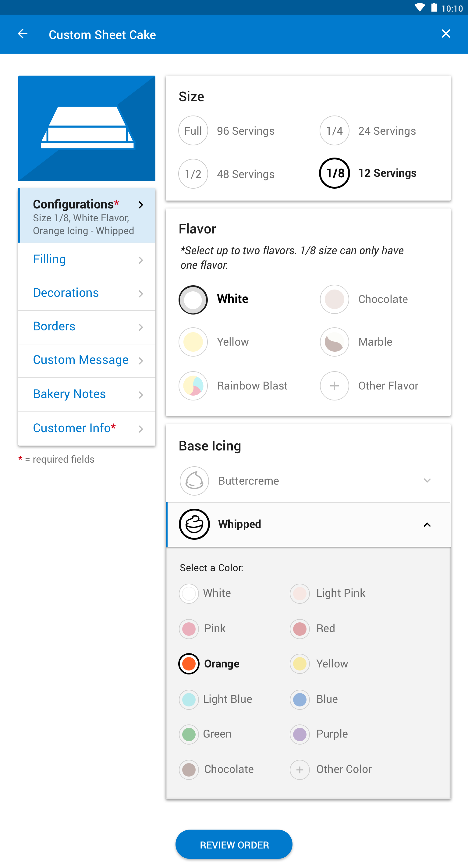Tap the sheet cake preview image
Image resolution: width=468 pixels, height=868 pixels.
point(87,128)
